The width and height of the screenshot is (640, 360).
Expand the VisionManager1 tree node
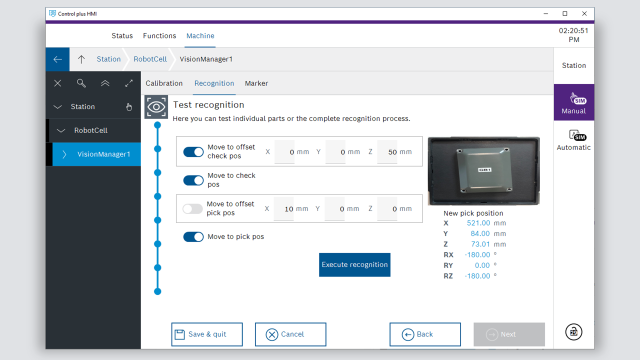(x=64, y=154)
